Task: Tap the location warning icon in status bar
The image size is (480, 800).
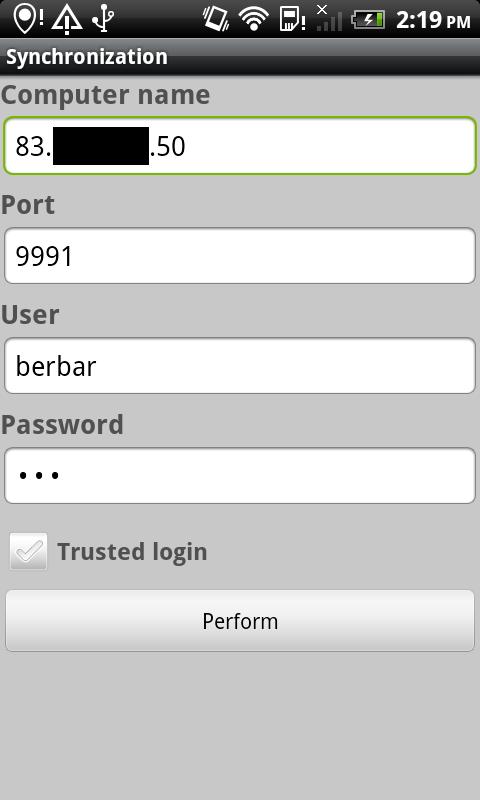Action: pos(28,19)
